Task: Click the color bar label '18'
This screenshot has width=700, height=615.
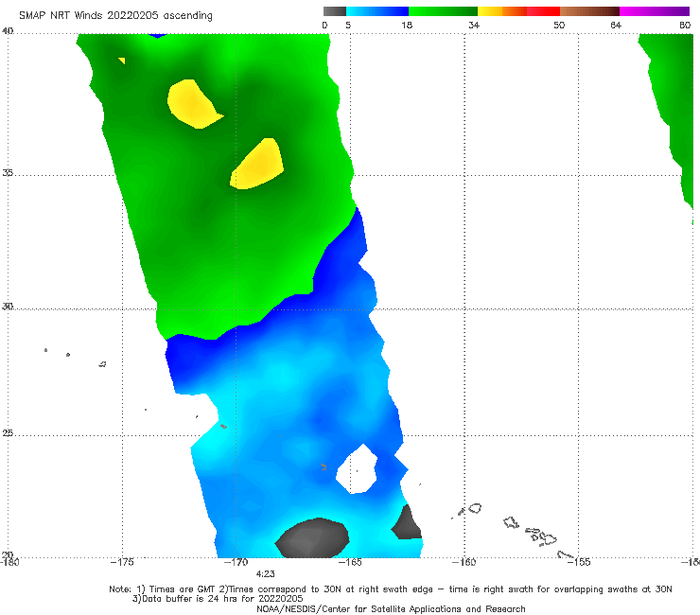Action: 407,26
